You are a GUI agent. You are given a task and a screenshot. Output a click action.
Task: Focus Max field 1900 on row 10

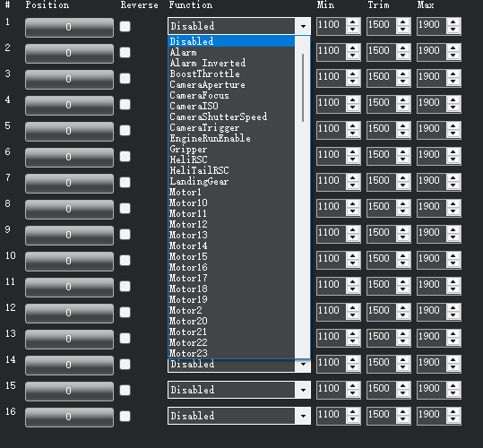432,260
